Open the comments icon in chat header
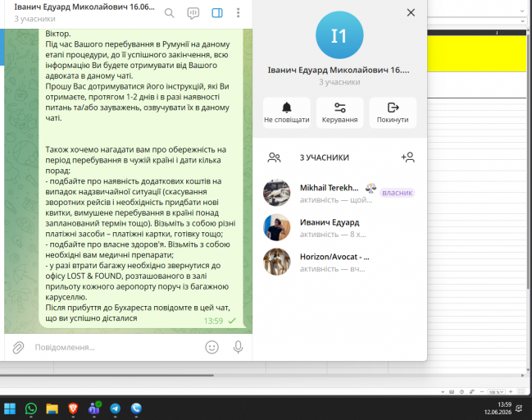 pyautogui.click(x=193, y=13)
